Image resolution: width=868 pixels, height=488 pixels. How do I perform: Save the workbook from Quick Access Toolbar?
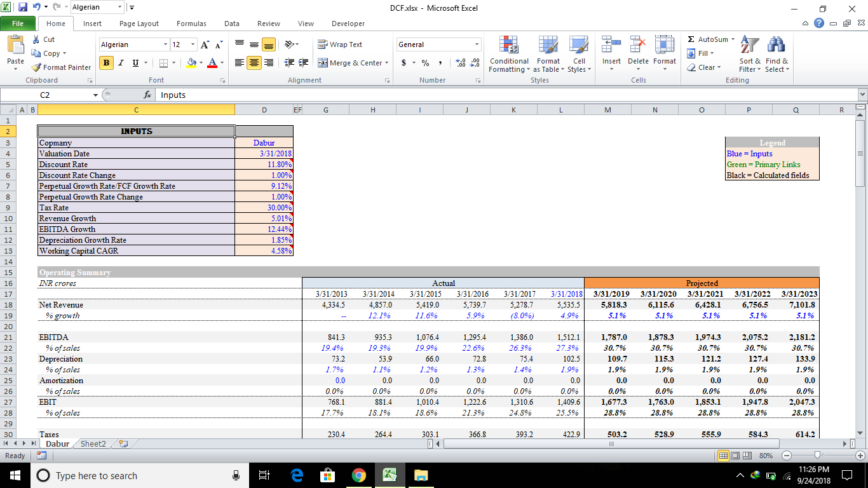click(23, 8)
